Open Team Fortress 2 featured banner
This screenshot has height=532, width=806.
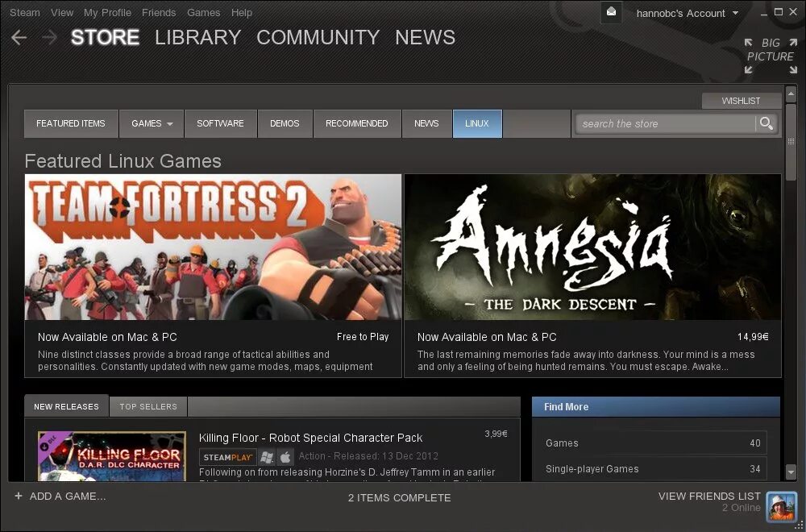point(213,247)
